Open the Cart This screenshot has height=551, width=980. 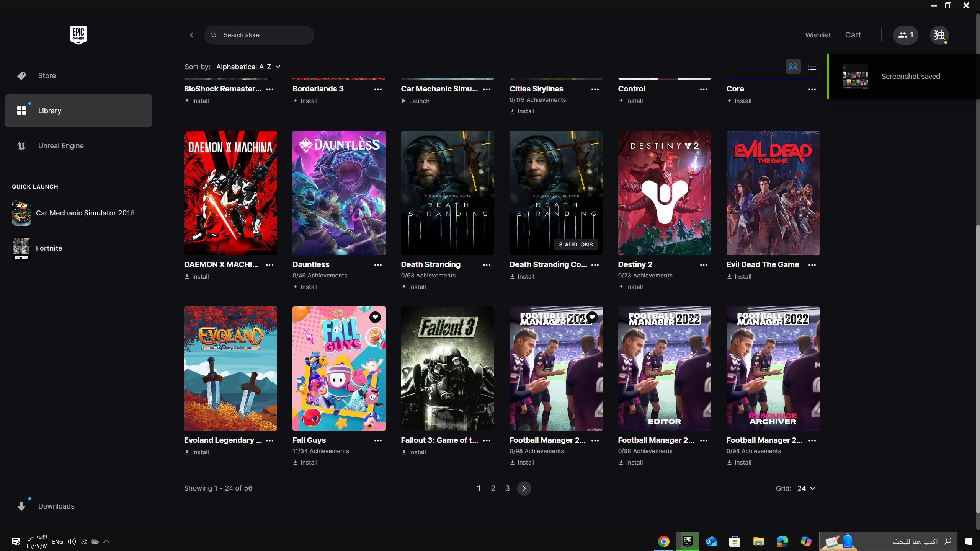(853, 35)
